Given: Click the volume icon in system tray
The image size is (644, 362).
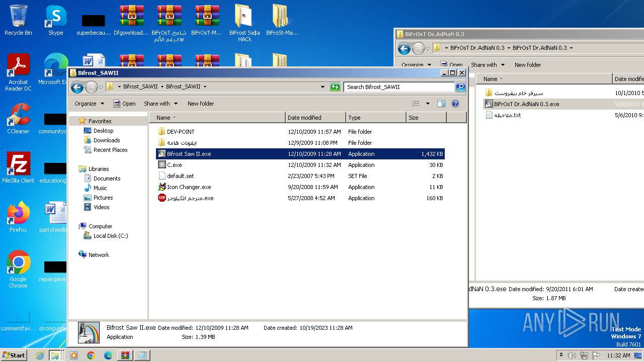Looking at the screenshot, I should click(x=572, y=355).
